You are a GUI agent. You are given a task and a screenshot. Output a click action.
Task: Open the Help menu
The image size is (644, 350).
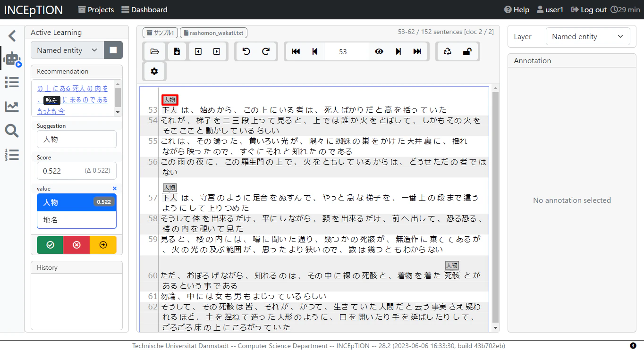(517, 9)
